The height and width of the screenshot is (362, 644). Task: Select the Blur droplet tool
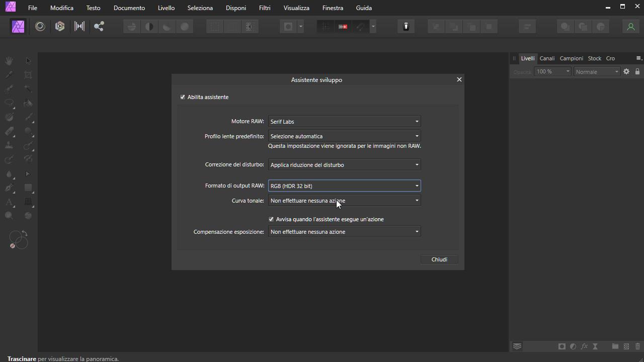[9, 173]
